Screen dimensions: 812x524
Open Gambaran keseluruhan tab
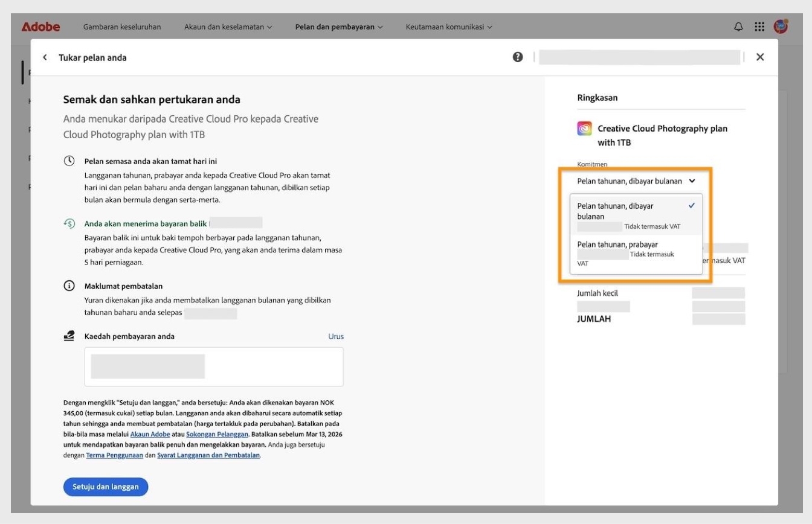(121, 27)
